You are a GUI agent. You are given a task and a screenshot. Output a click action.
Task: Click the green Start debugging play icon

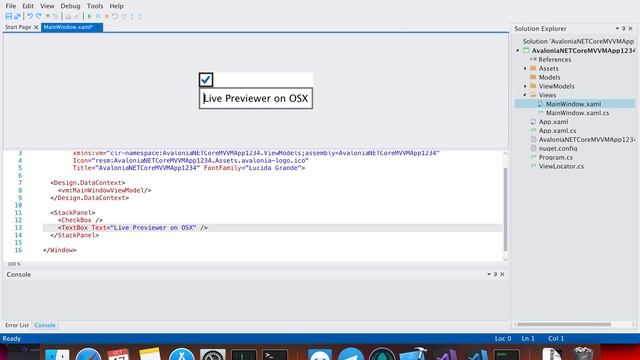click(89, 16)
